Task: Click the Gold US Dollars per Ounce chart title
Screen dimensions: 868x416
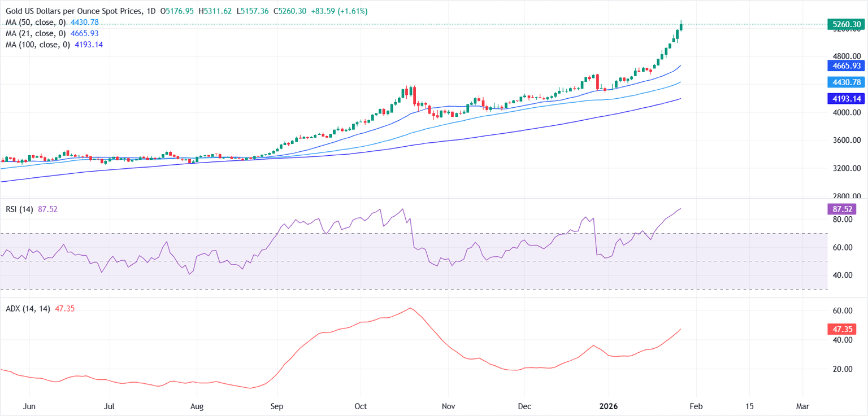Action: [x=72, y=11]
